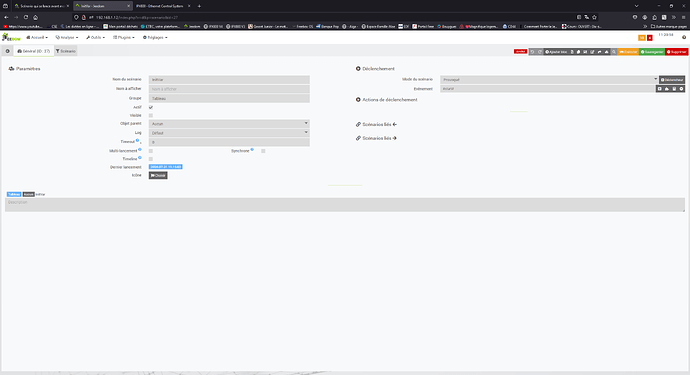Open the Log dropdown
The height and width of the screenshot is (375, 690).
pos(229,133)
